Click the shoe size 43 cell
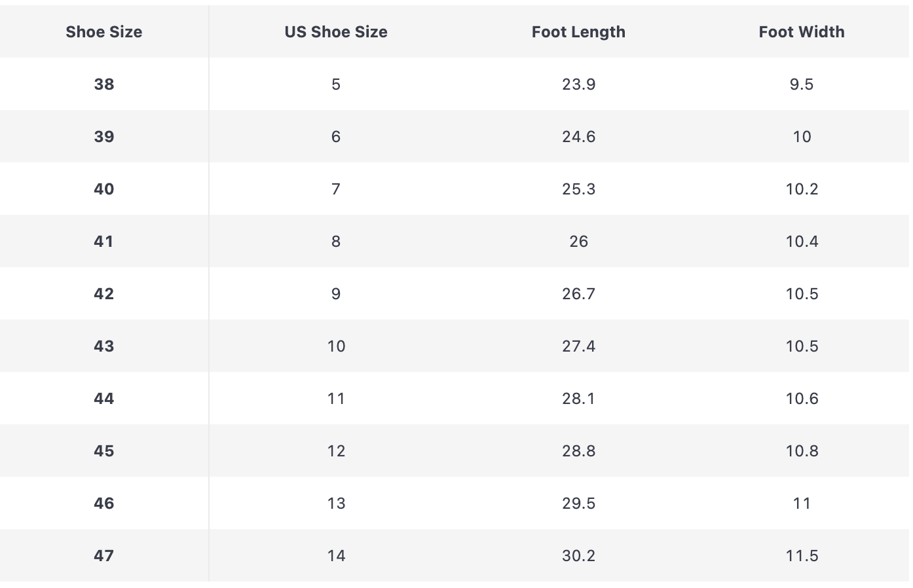 103,346
